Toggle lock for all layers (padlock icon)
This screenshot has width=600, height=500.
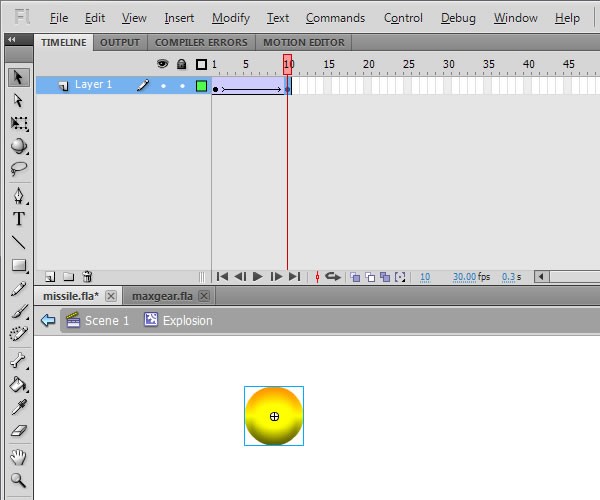click(181, 64)
